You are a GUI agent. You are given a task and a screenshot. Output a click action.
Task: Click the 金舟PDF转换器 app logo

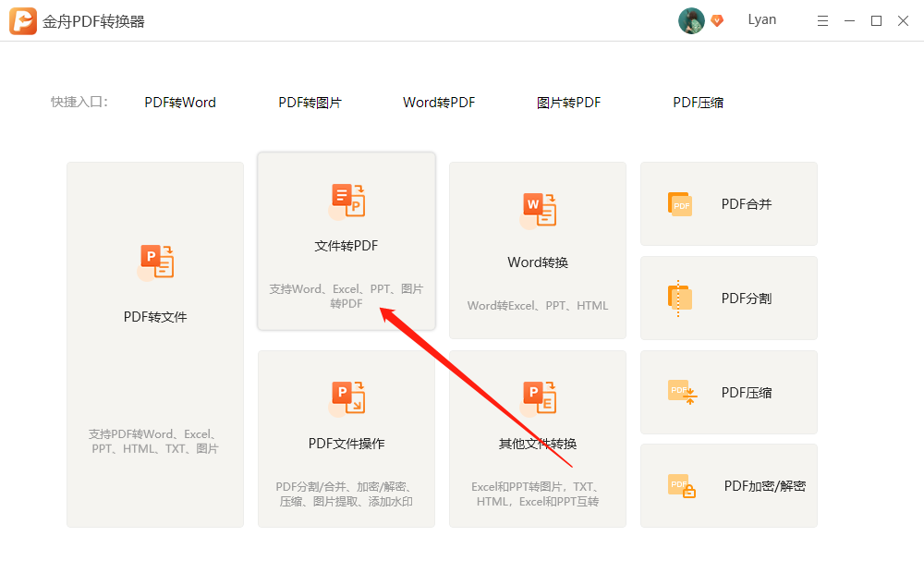click(x=23, y=21)
